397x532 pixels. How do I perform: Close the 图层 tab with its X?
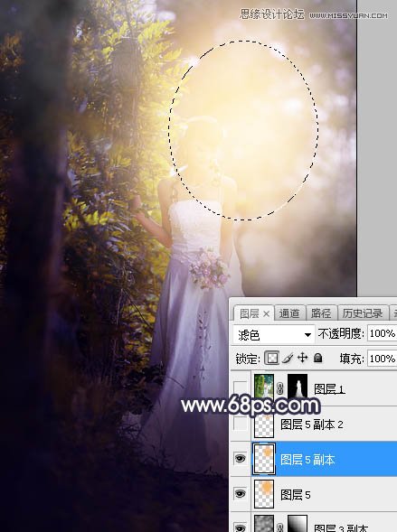[x=266, y=313]
